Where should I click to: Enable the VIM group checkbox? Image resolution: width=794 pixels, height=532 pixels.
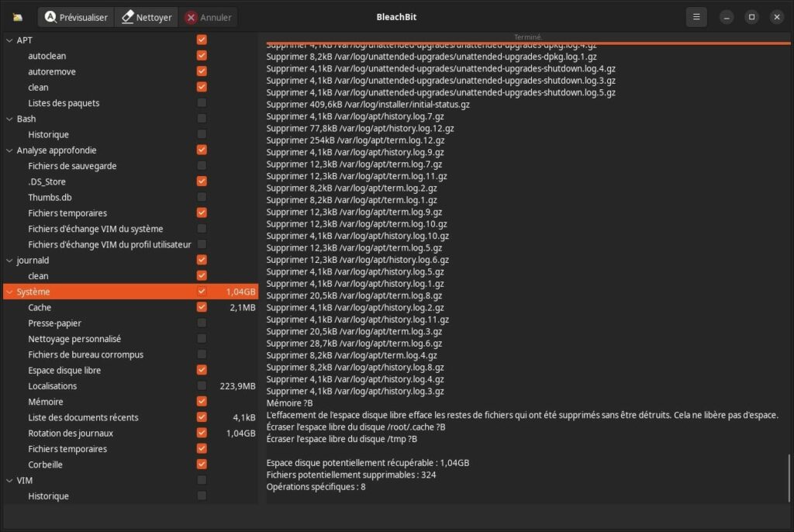tap(202, 479)
